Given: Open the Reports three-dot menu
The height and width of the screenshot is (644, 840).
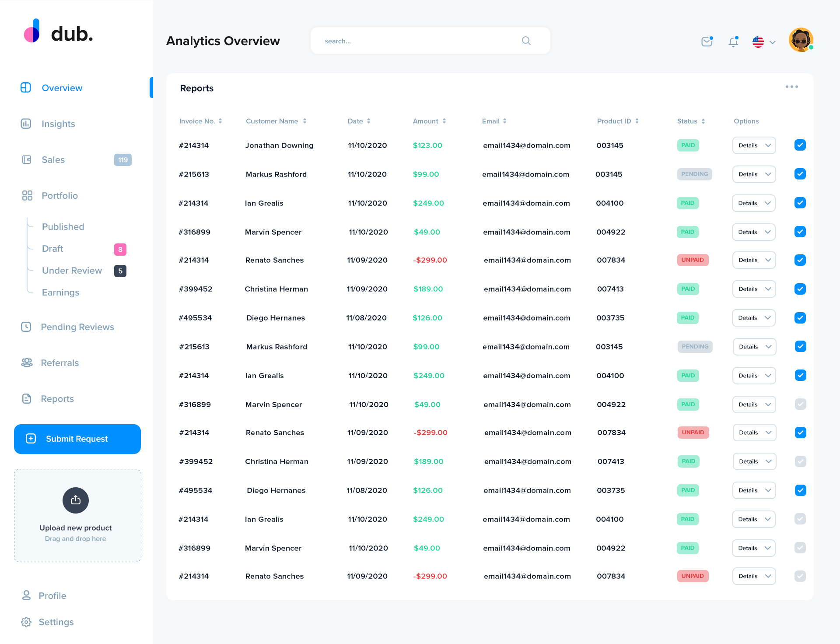Looking at the screenshot, I should (x=791, y=87).
